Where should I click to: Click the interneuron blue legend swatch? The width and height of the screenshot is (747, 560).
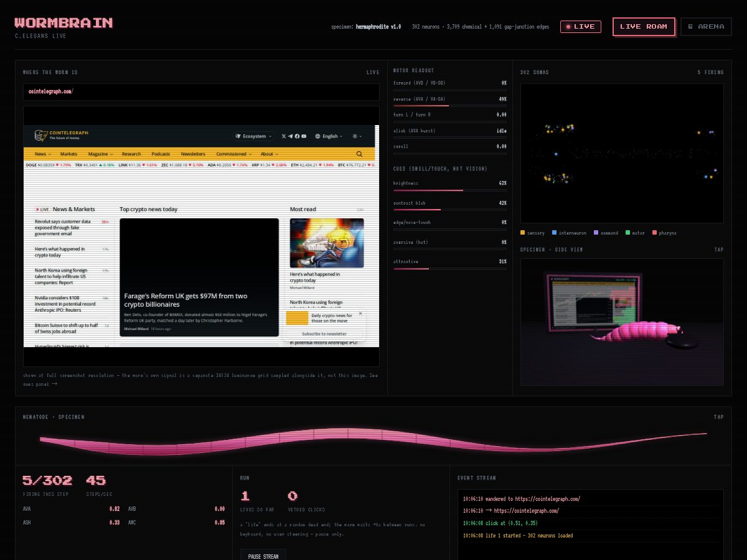554,233
